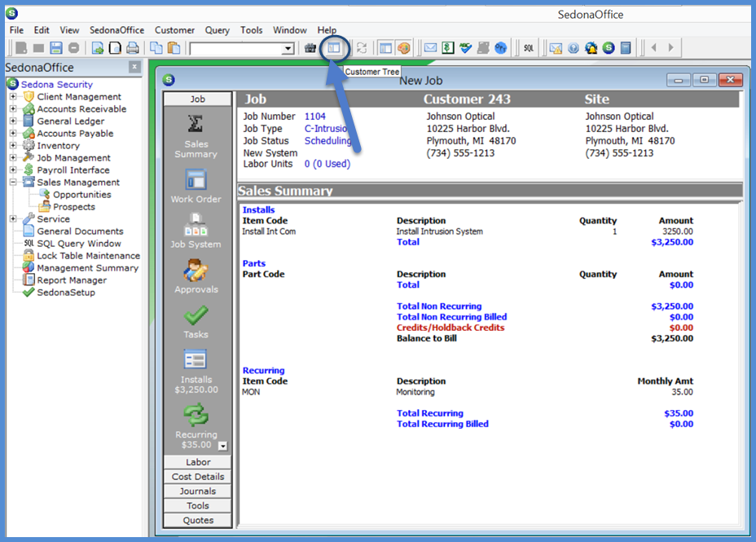Open SQL Query Window in the tree

tap(79, 244)
